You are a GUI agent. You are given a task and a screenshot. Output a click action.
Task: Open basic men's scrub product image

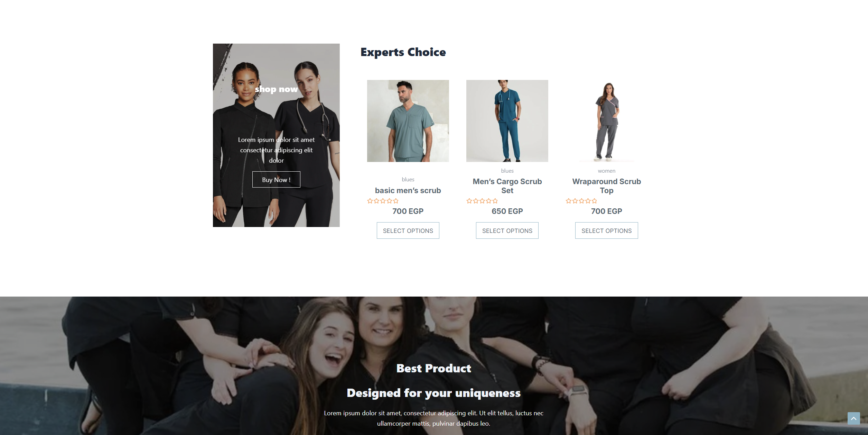[408, 121]
